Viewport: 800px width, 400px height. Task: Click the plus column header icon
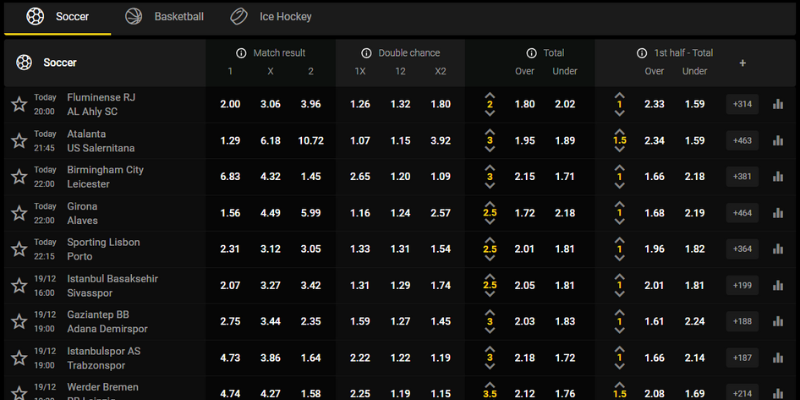click(742, 63)
